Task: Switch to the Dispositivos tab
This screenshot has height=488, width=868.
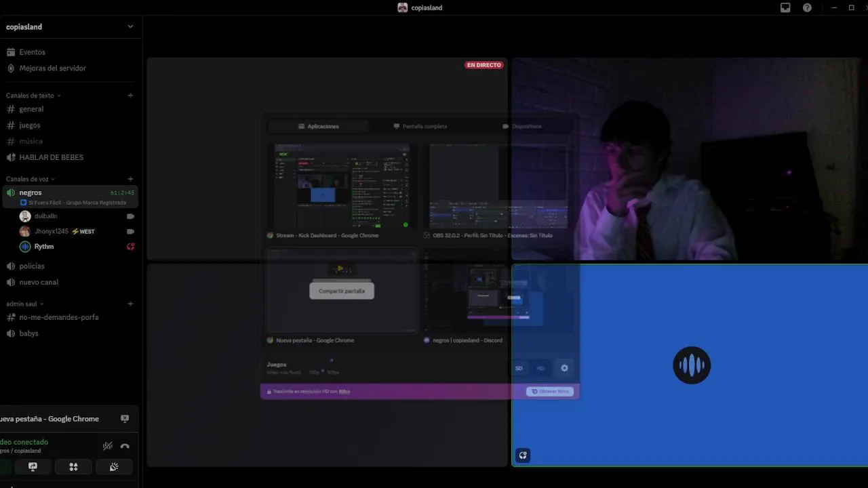Action: [522, 126]
